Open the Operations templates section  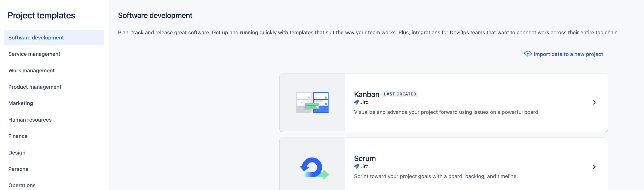click(x=22, y=185)
